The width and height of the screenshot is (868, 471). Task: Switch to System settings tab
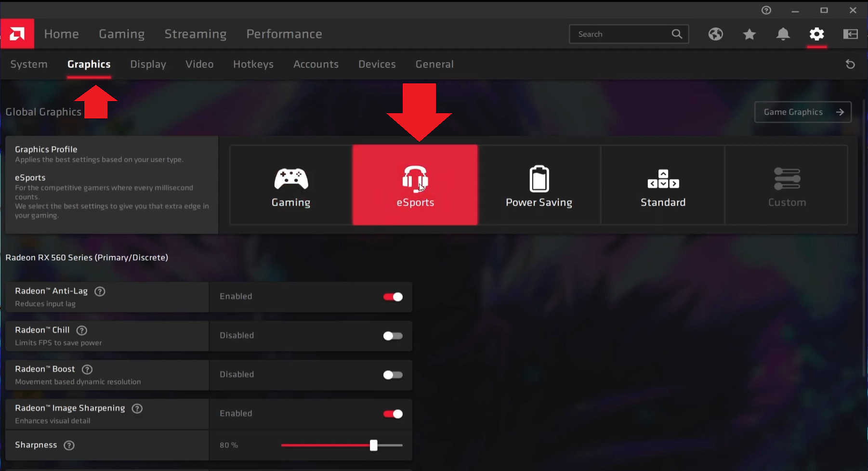click(x=29, y=64)
